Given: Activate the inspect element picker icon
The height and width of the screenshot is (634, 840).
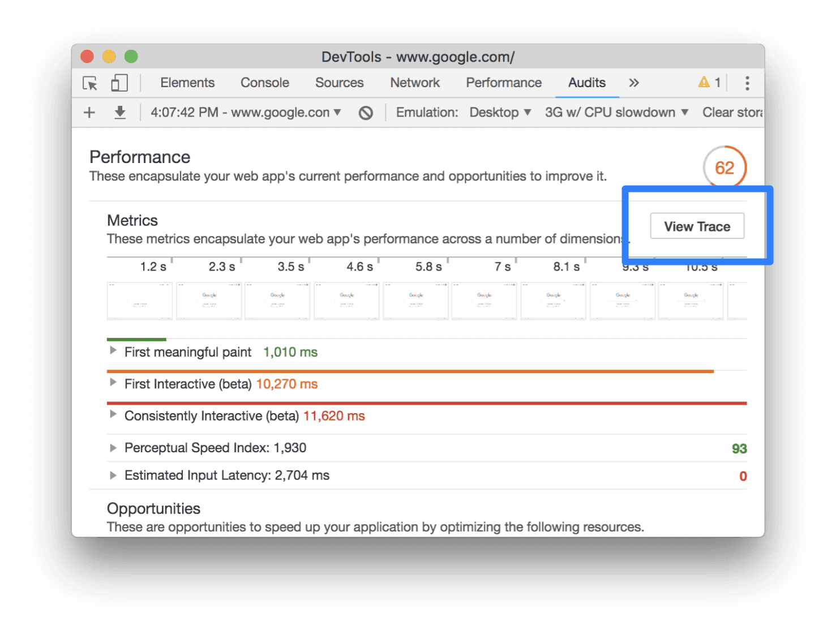Looking at the screenshot, I should point(90,83).
